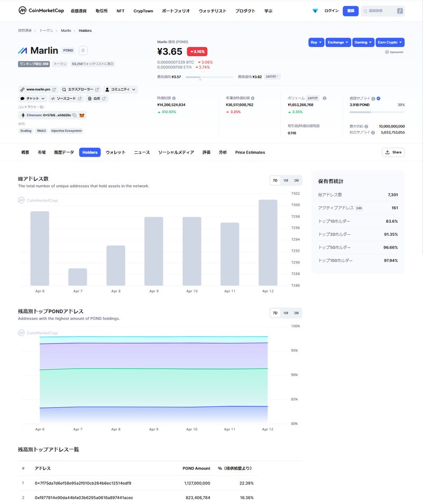
Task: Select 3M range for top PONDアドレス chart
Action: point(296,313)
